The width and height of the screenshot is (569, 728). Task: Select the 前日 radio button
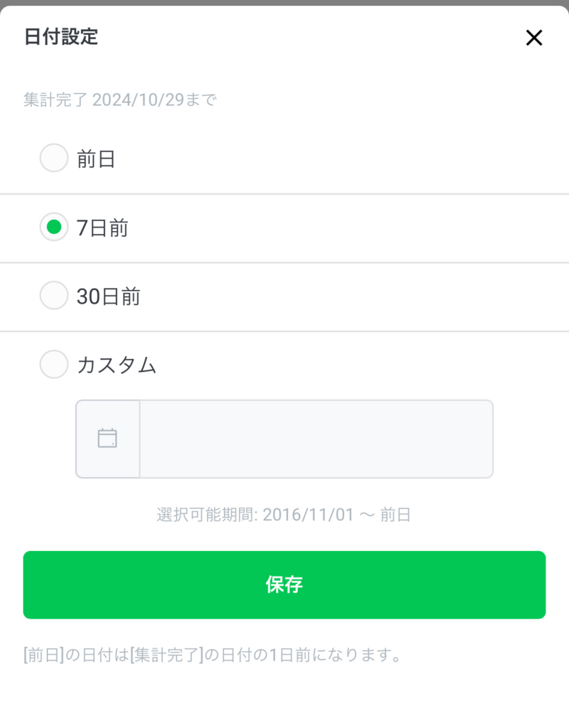[54, 158]
